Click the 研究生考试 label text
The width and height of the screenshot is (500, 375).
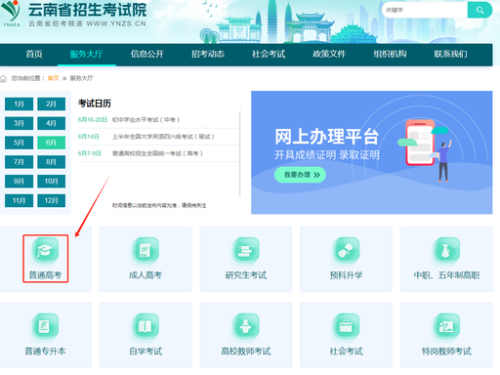pyautogui.click(x=246, y=275)
